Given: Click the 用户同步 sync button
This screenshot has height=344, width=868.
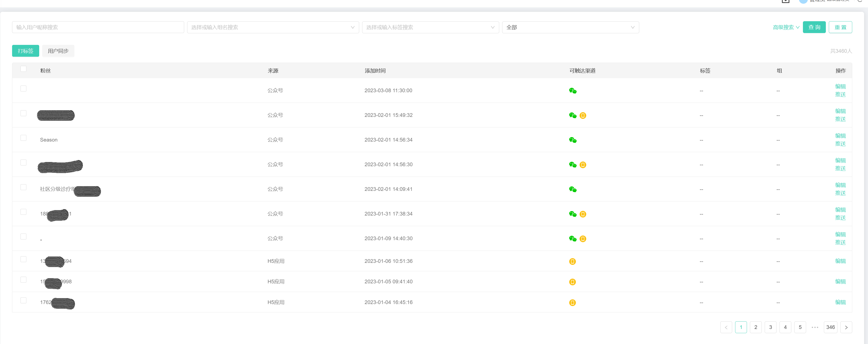Looking at the screenshot, I should tap(58, 51).
